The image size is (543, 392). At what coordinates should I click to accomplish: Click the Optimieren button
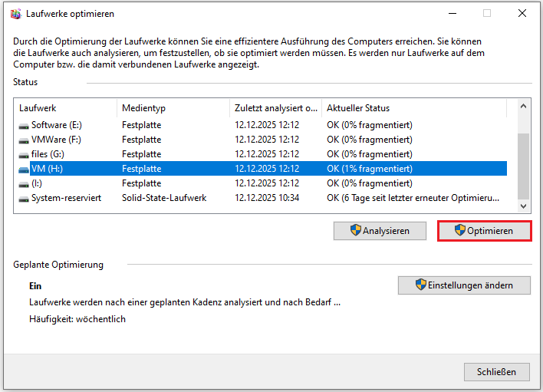tap(484, 231)
